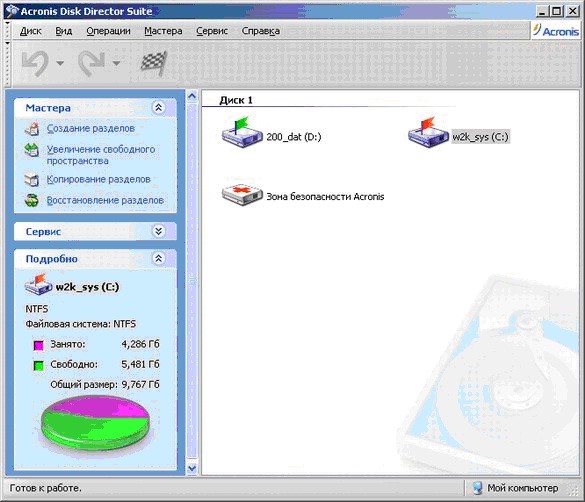Click the Redo arrow toolbar icon
585x502 pixels.
point(91,63)
